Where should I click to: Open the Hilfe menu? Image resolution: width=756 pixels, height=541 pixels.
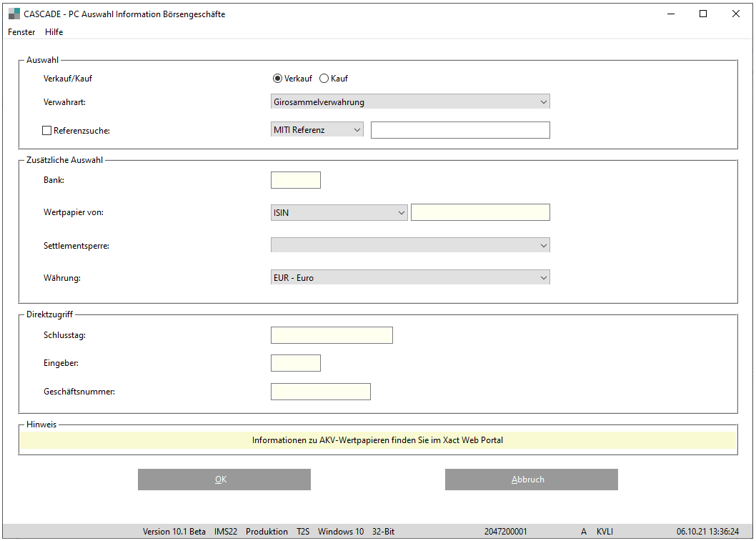tap(54, 32)
